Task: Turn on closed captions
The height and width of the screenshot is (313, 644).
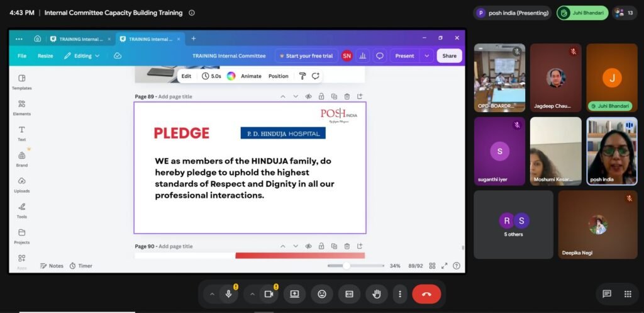Action: [349, 294]
